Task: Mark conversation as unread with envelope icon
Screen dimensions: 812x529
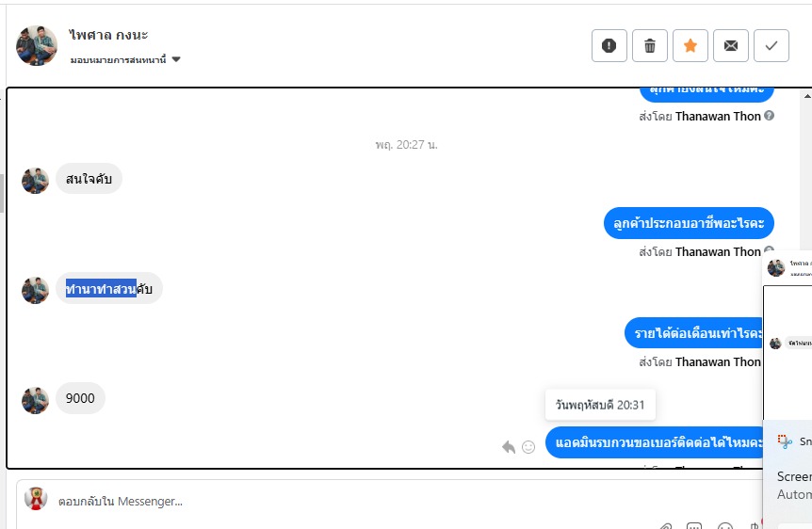Action: tap(731, 45)
